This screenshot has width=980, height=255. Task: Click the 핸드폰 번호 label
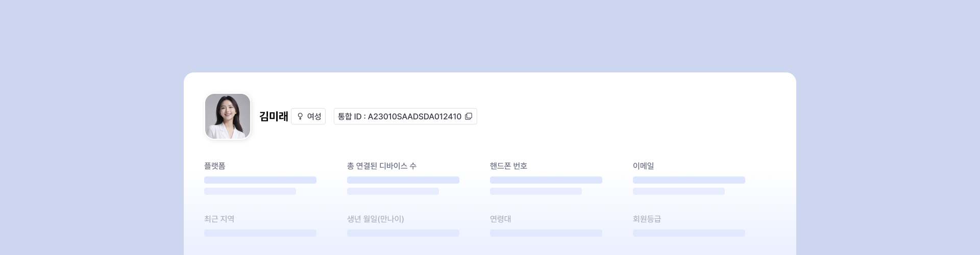pos(508,166)
